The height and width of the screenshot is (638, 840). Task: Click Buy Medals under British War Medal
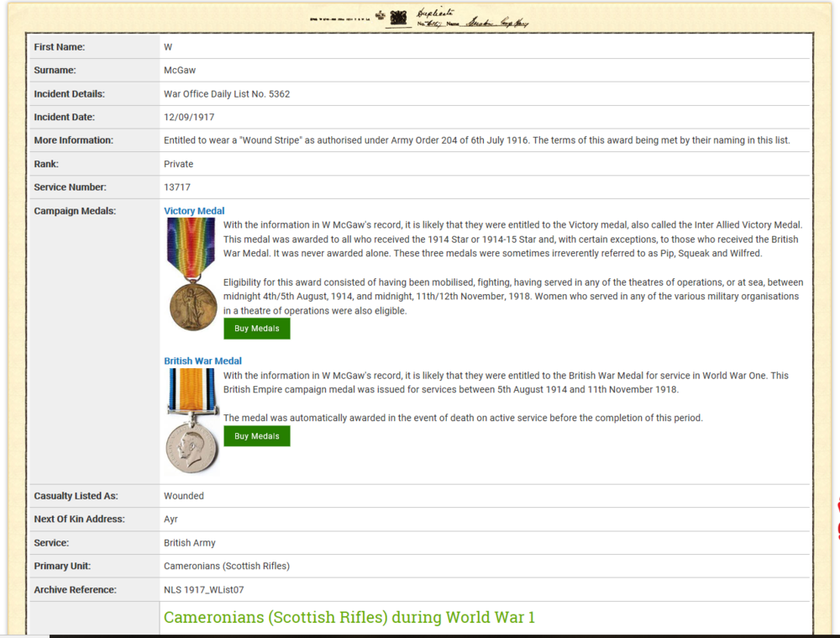pos(256,436)
